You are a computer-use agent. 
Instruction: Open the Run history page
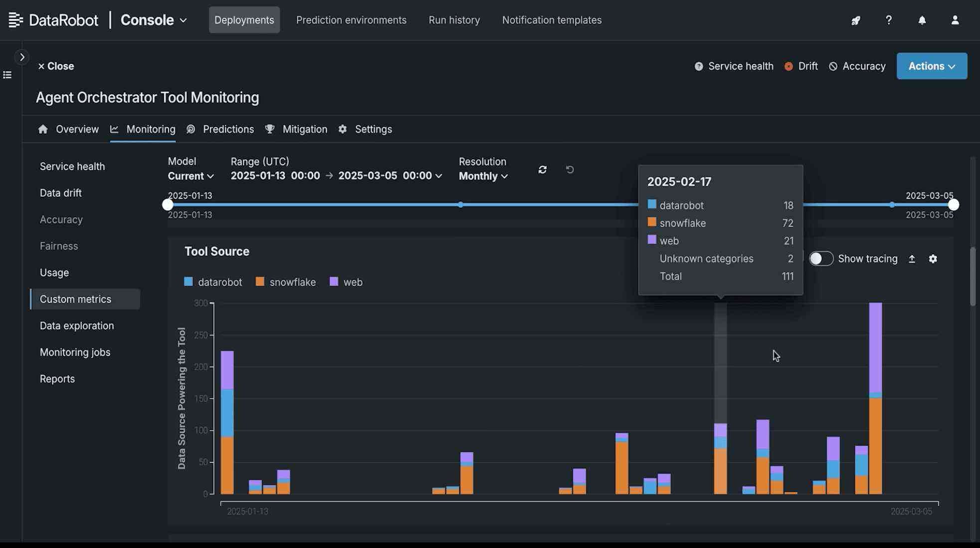[454, 20]
